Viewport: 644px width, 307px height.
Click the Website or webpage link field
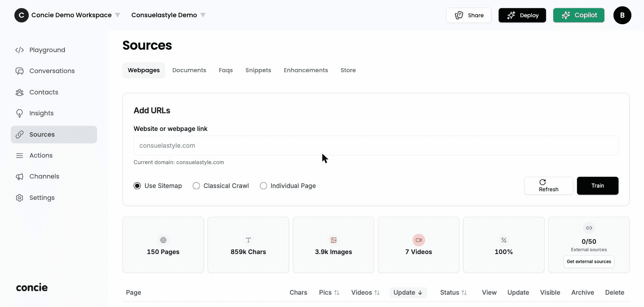376,145
